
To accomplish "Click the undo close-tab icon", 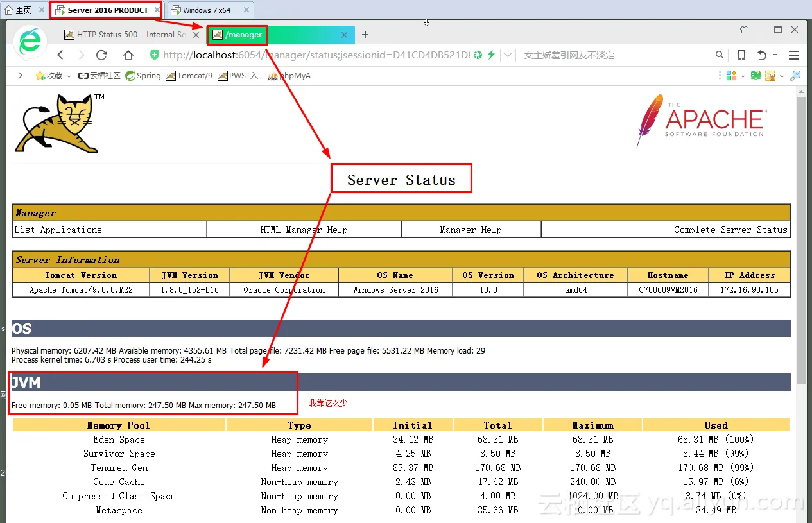I will point(762,55).
